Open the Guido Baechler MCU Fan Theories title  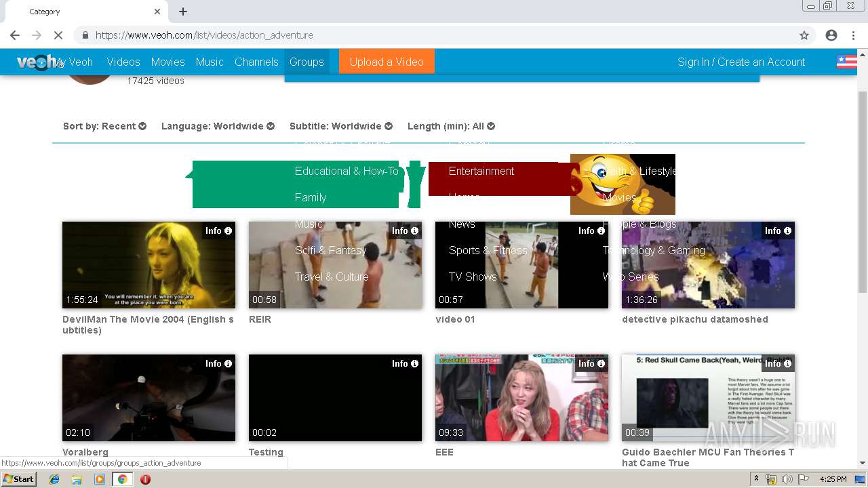click(708, 457)
